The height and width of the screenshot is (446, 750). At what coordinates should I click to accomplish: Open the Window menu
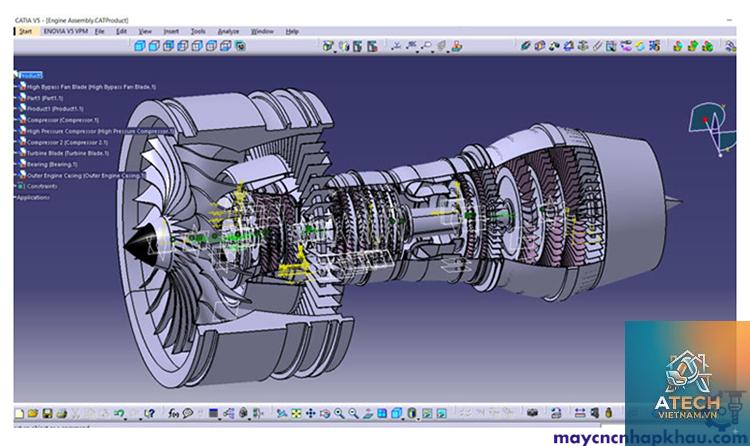pyautogui.click(x=262, y=32)
